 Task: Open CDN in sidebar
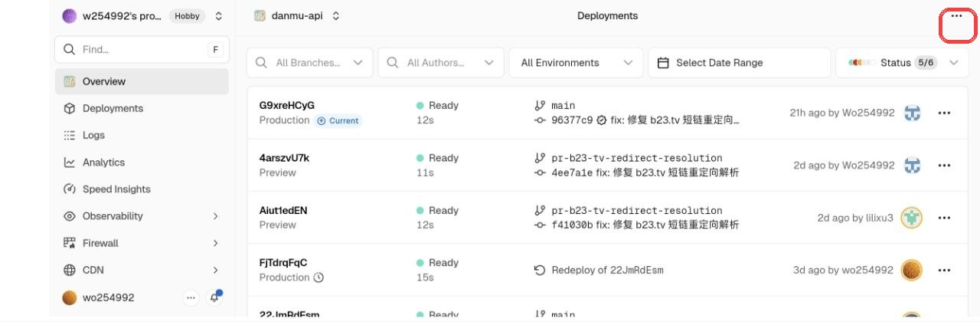[142, 270]
